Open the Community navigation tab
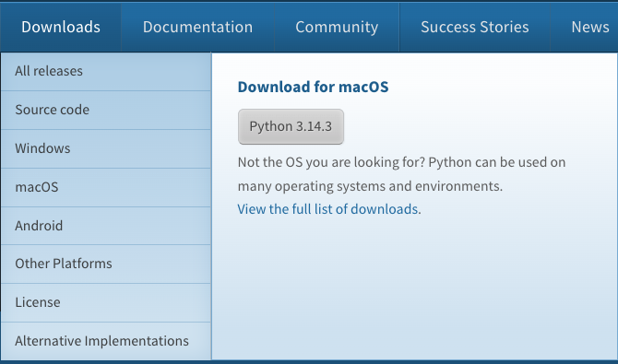Screen dimensions: 618x364 point(337,27)
